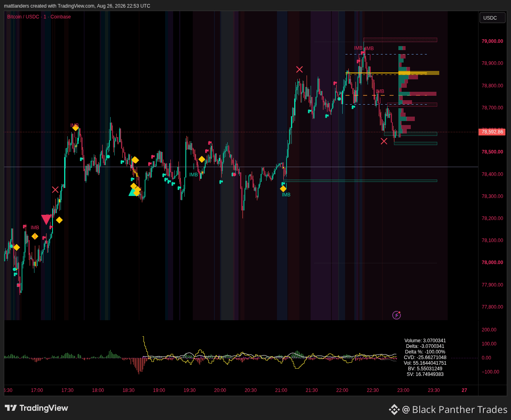This screenshot has width=511, height=420.
Task: Click the Black Panther Trades diamond logo
Action: 394,410
